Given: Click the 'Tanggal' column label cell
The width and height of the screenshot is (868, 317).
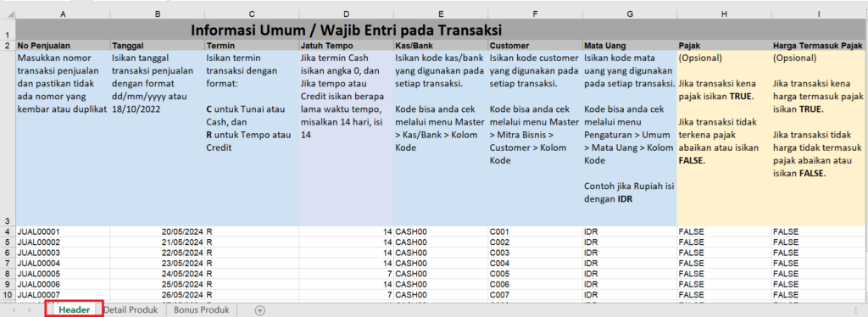Looking at the screenshot, I should [x=157, y=46].
